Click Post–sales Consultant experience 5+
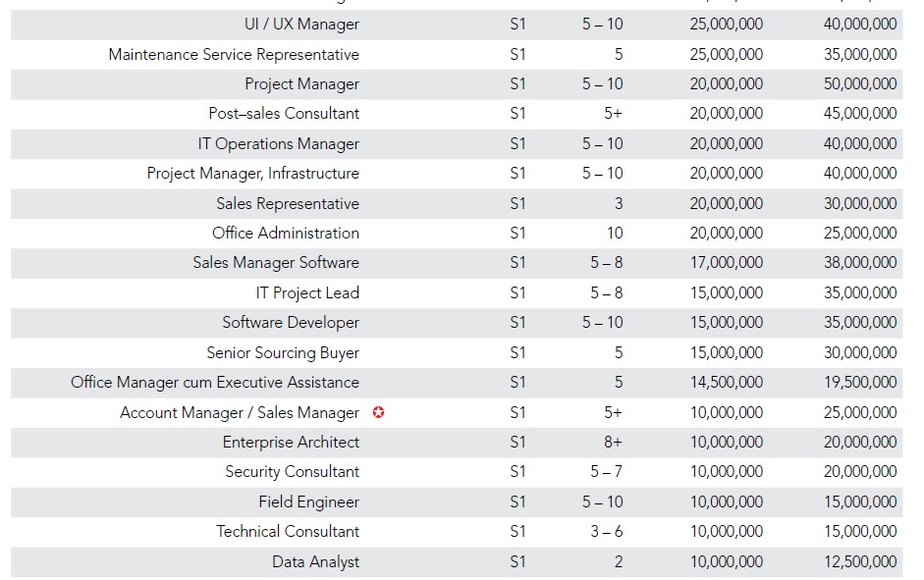This screenshot has width=924, height=580. pyautogui.click(x=613, y=113)
